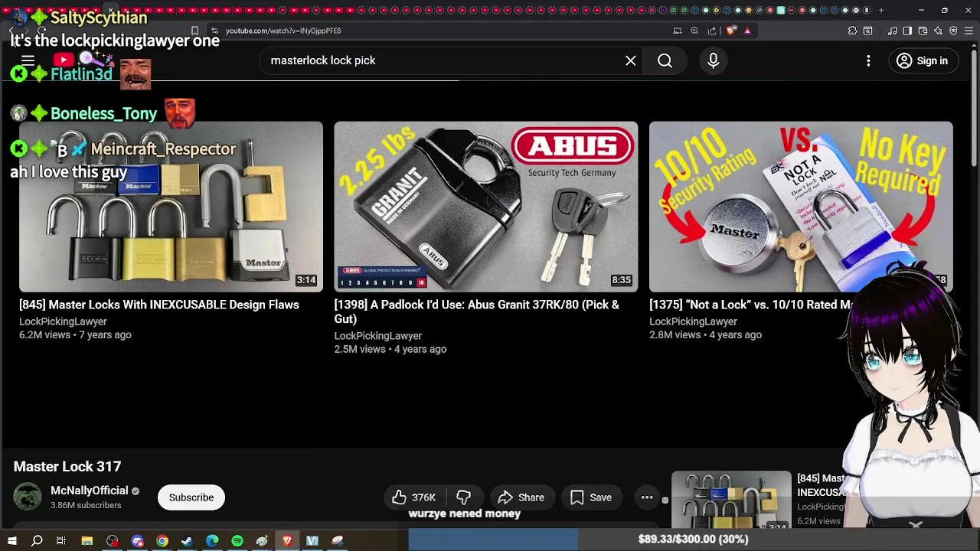Click the address bar URL youtube.com/watch
The width and height of the screenshot is (980, 551).
283,31
